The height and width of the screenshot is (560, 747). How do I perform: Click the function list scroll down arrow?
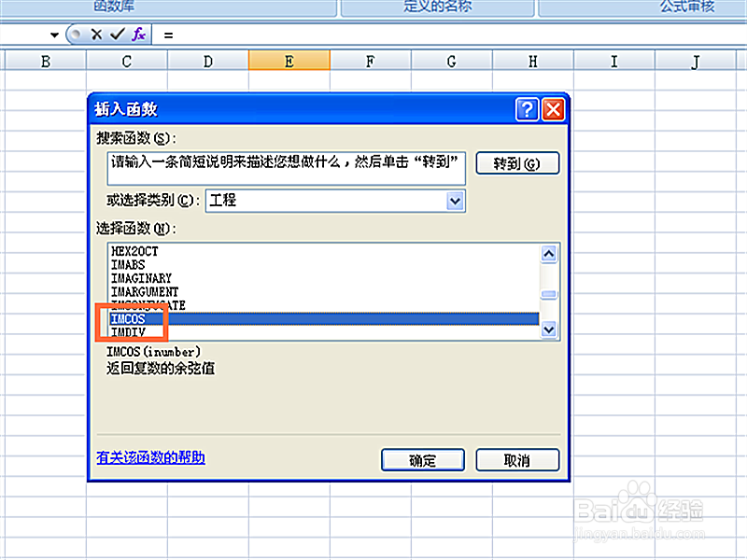click(x=549, y=329)
